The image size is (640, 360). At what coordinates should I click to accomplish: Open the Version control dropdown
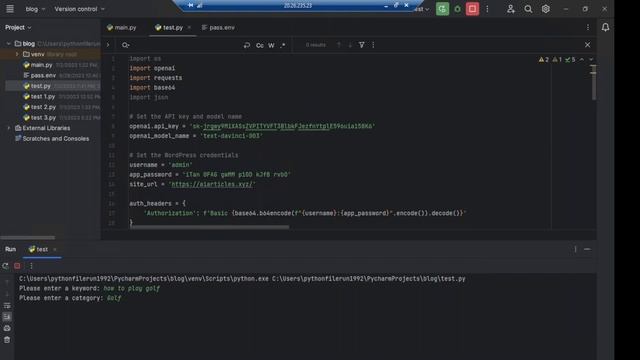pyautogui.click(x=80, y=9)
